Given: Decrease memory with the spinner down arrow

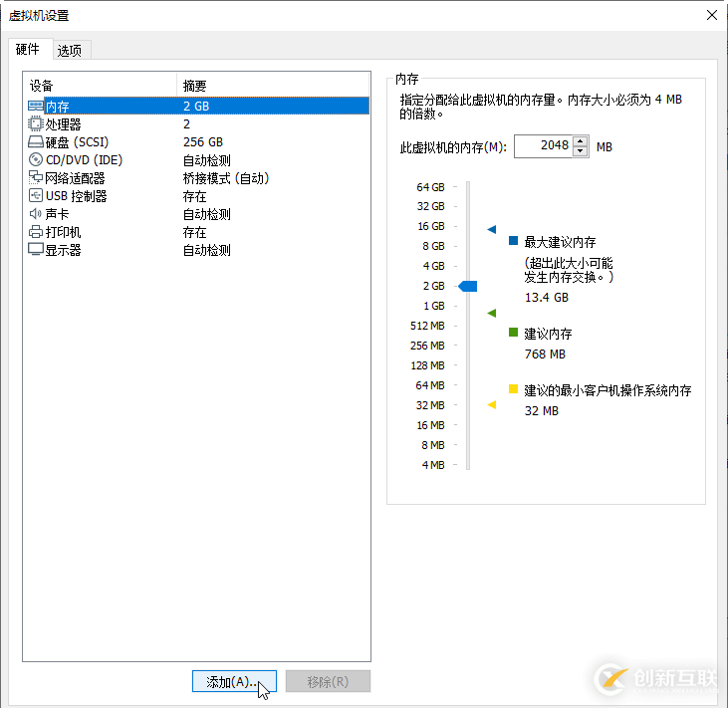Looking at the screenshot, I should tap(581, 151).
